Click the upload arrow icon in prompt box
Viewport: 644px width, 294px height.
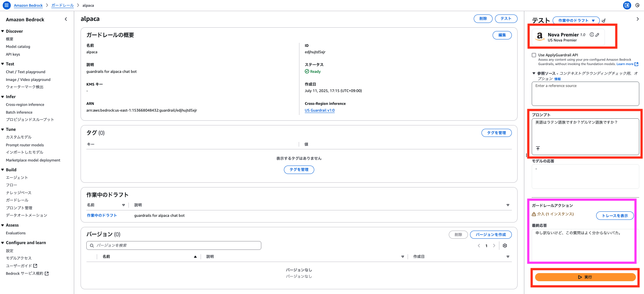538,148
